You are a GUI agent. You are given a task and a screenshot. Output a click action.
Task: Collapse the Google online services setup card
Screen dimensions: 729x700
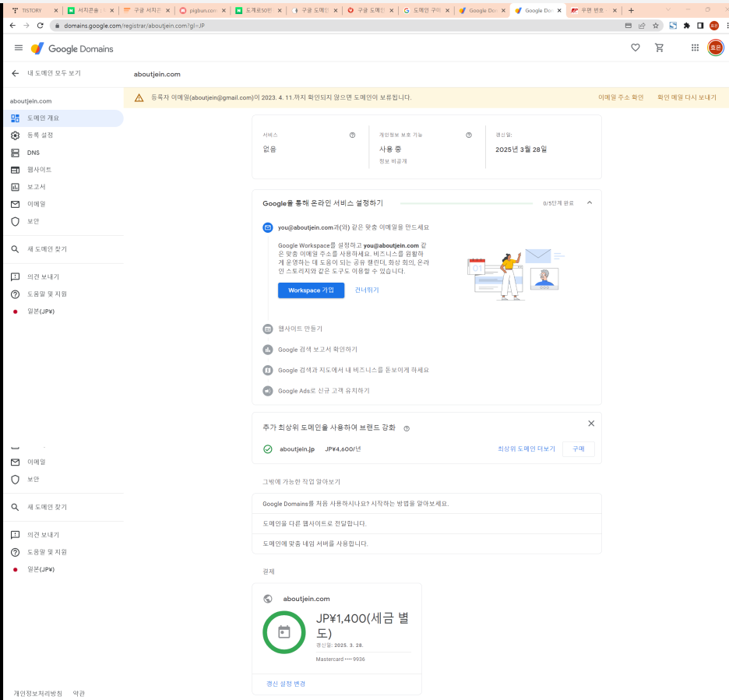[x=590, y=202]
